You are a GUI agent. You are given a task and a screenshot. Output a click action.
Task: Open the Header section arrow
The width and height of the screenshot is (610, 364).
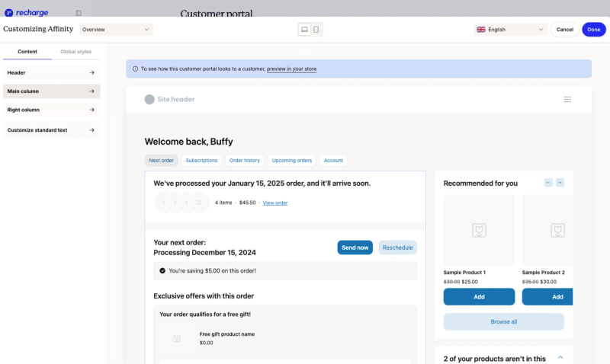tap(91, 72)
